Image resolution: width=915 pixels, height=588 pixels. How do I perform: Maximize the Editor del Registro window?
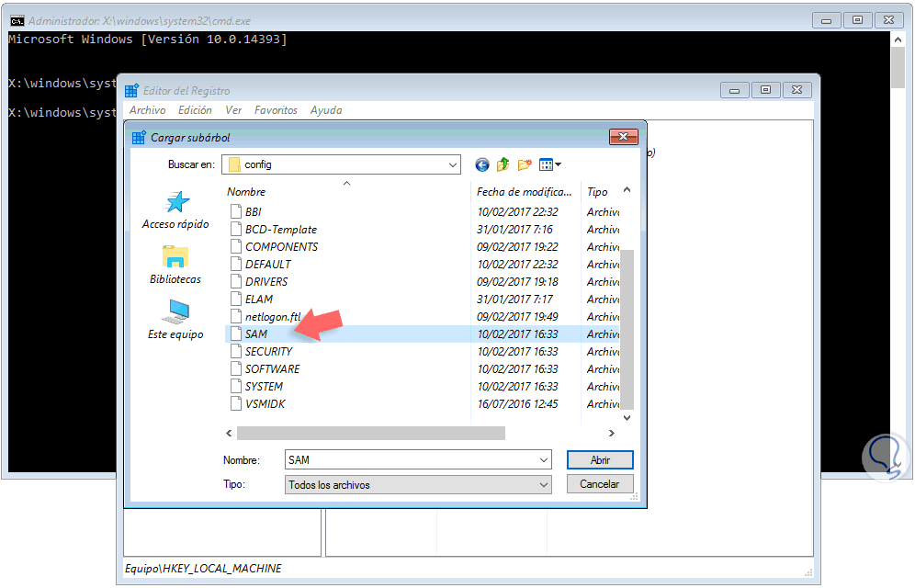click(765, 90)
